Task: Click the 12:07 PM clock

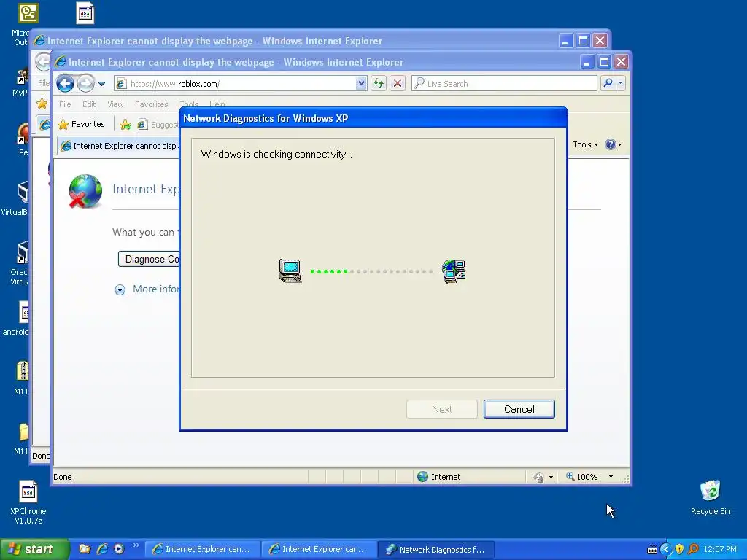Action: point(720,550)
